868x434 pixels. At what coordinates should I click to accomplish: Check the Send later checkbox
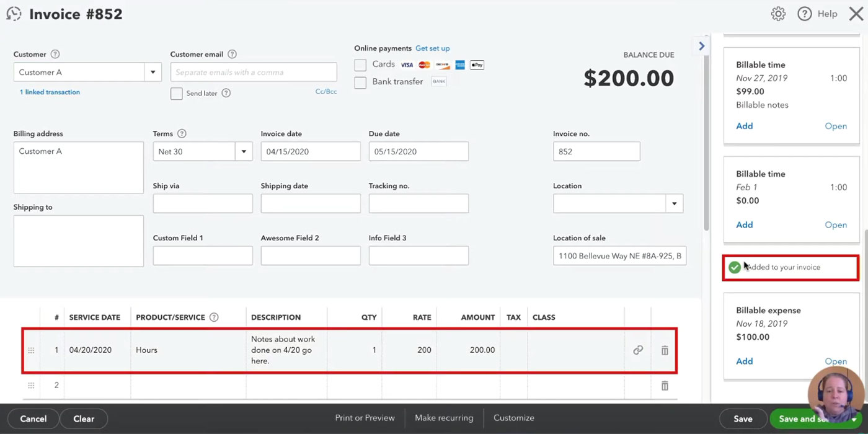click(x=177, y=94)
